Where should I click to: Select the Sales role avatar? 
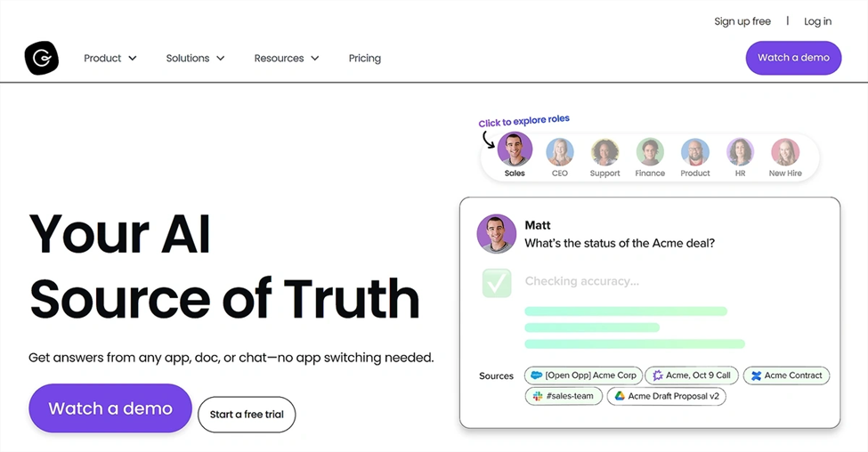(515, 150)
